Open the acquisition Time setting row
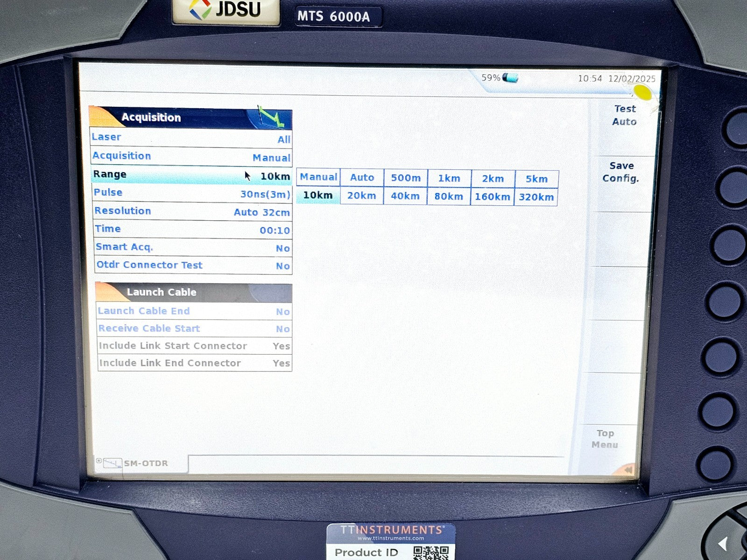The height and width of the screenshot is (560, 747). click(192, 230)
